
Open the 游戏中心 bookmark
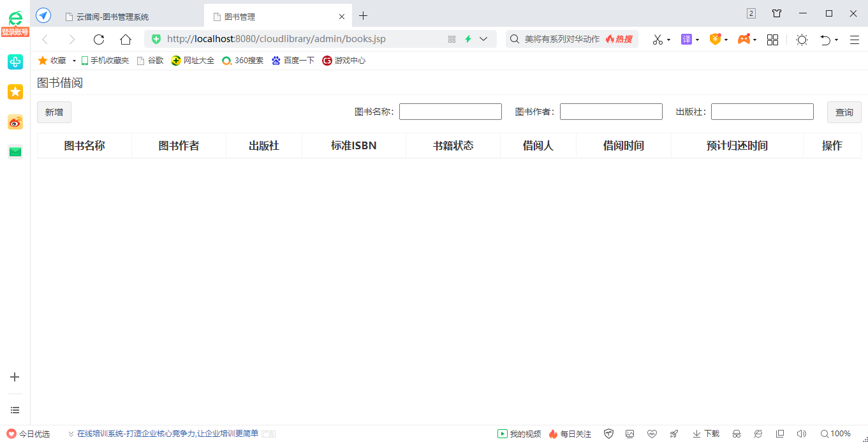coord(344,61)
